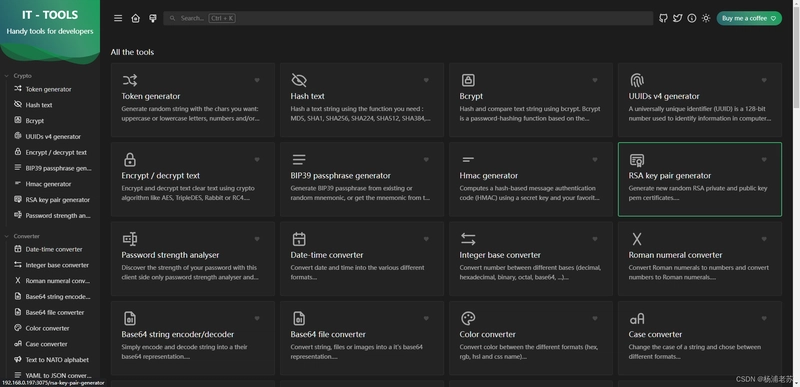This screenshot has height=387, width=800.
Task: Open the GitHub repository icon
Action: 663,18
